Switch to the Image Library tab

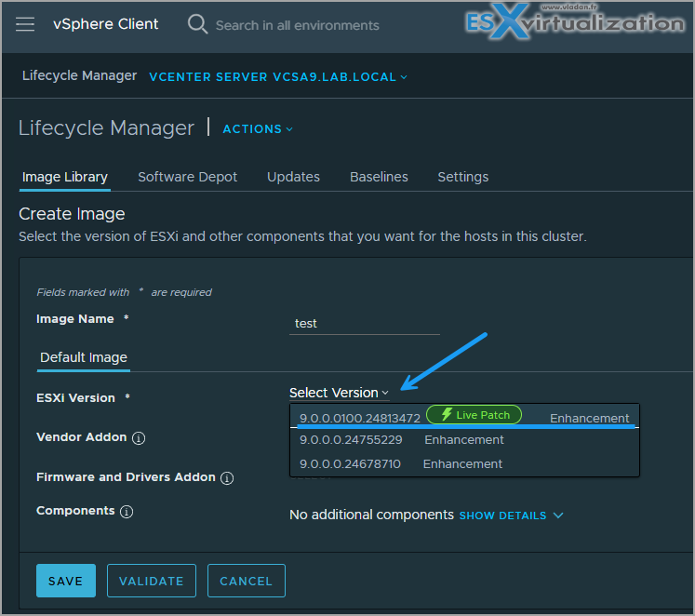point(65,178)
